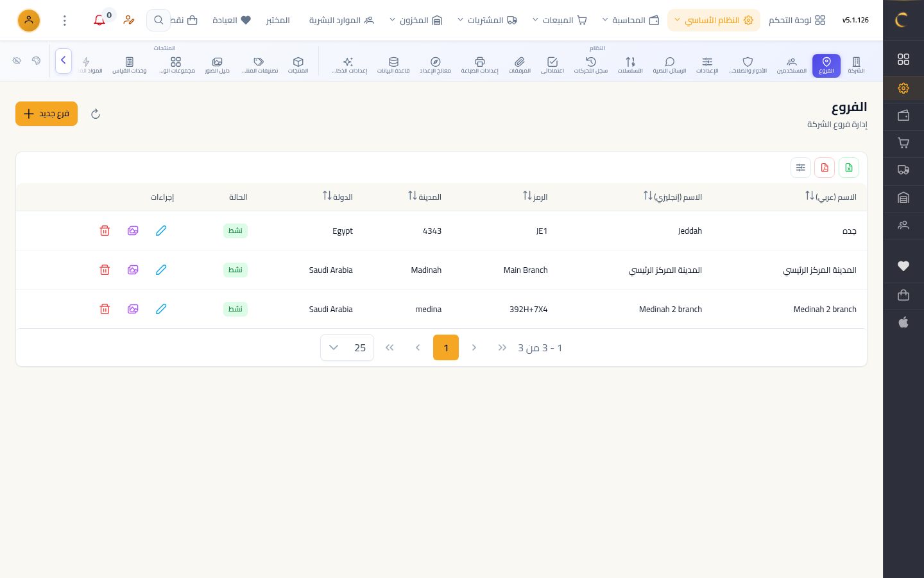Click the heart icon in dark sidebar
Image resolution: width=924 pixels, height=578 pixels.
[903, 266]
